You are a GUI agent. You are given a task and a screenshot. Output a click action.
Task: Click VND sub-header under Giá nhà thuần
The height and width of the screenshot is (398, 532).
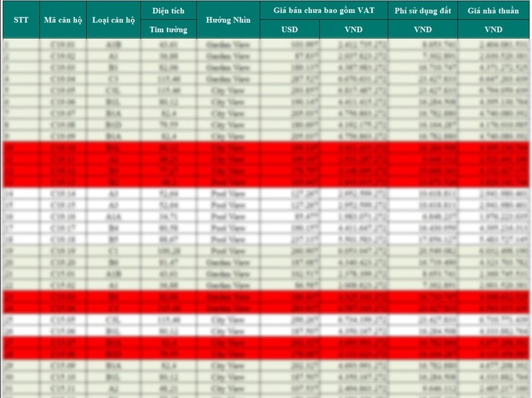[x=493, y=29]
